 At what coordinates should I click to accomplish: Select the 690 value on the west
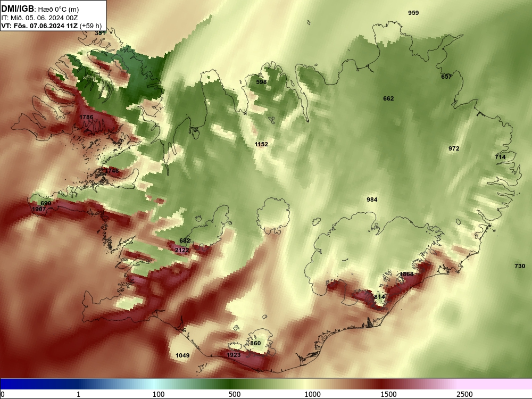[46, 203]
